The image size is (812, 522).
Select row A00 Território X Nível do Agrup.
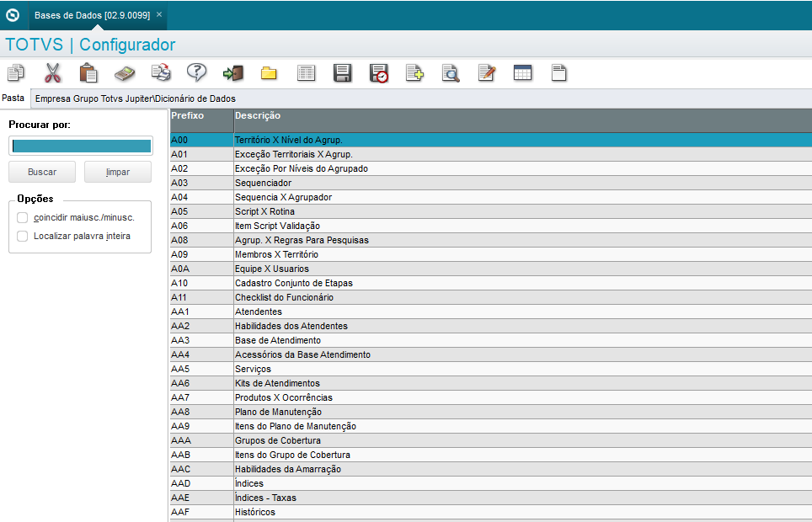[x=491, y=140]
